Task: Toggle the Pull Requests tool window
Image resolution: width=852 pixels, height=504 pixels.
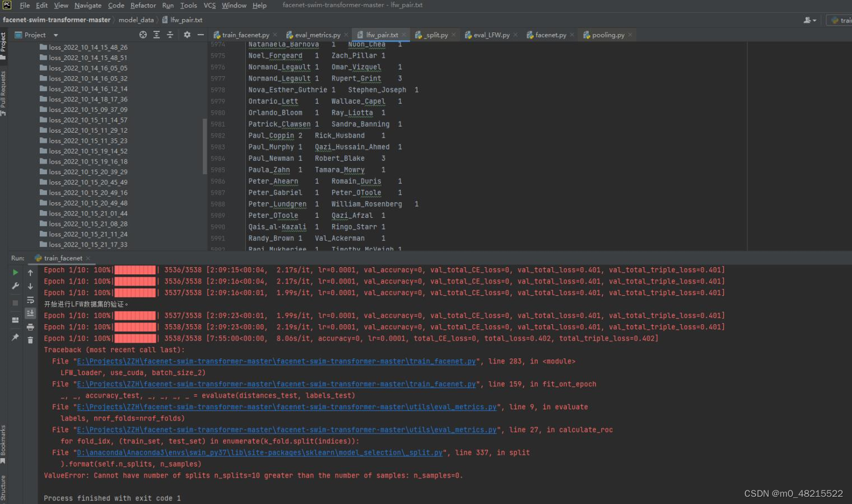Action: tap(3, 93)
